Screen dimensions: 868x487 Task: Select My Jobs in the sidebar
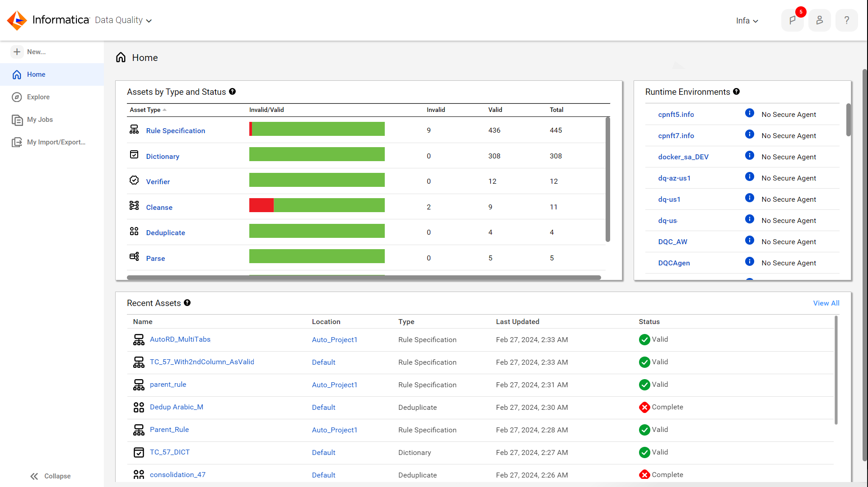coord(52,120)
